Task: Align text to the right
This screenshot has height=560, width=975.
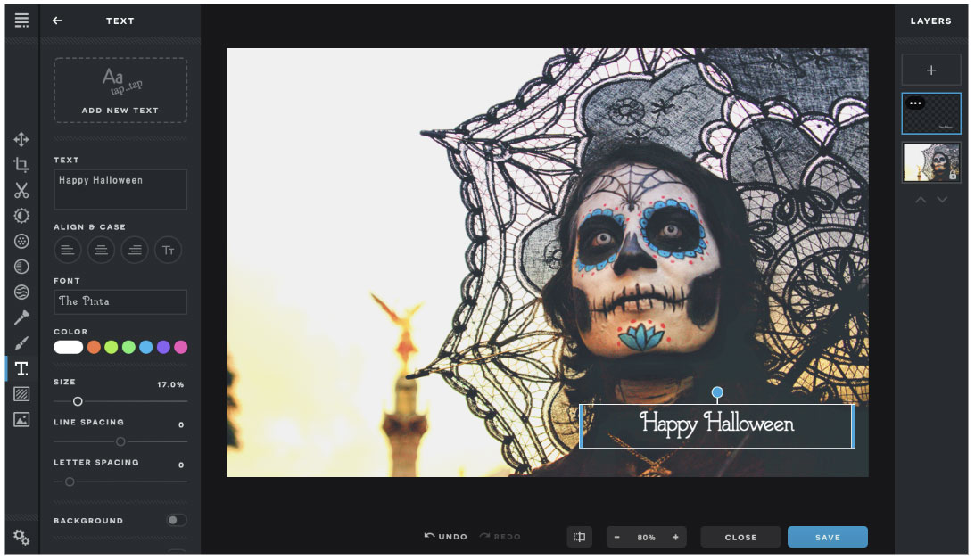Action: [134, 251]
